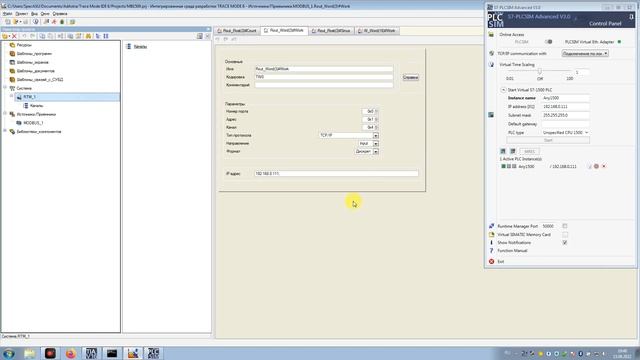Click Exit in the PLCSIM panel
Image resolution: width=640 pixels, height=360 pixels.
click(500, 261)
